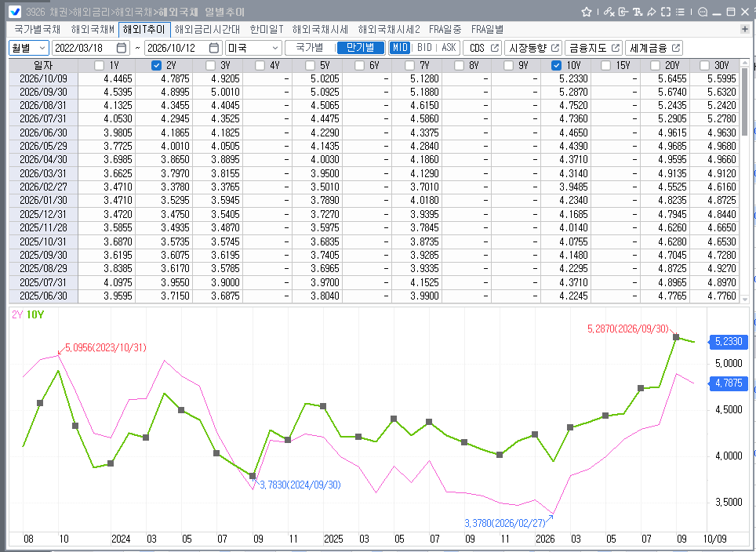Image resolution: width=756 pixels, height=552 pixels.
Task: Enable the 20Y maturity checkbox
Action: pos(656,66)
